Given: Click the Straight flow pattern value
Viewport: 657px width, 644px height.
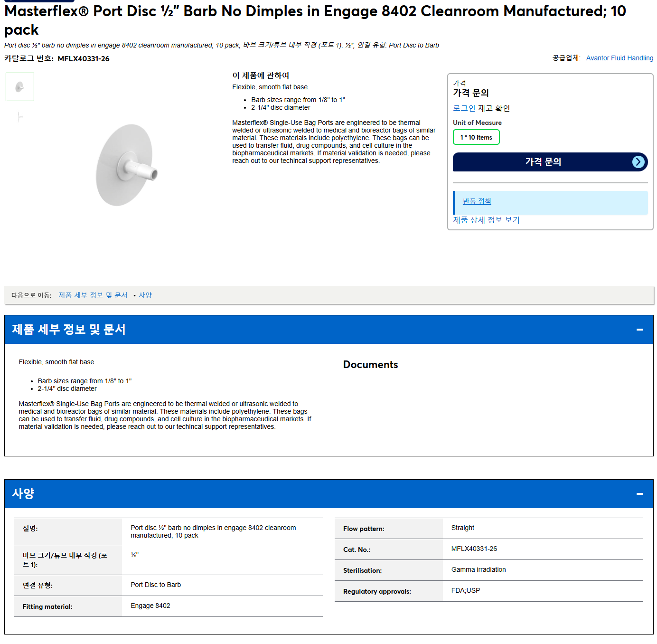Looking at the screenshot, I should click(x=463, y=528).
